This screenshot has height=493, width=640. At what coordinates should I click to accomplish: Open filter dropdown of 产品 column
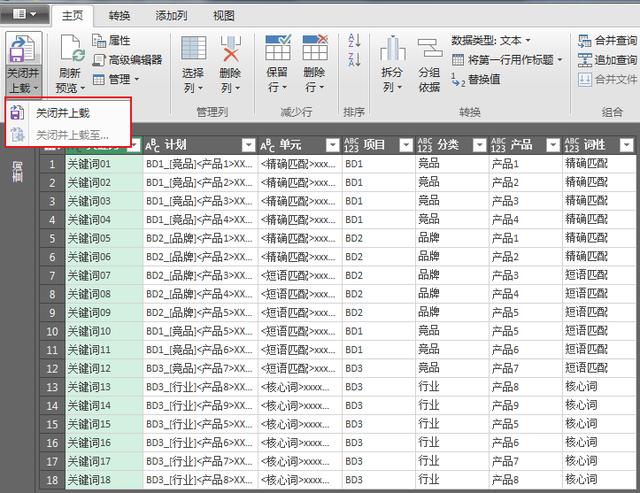point(553,145)
